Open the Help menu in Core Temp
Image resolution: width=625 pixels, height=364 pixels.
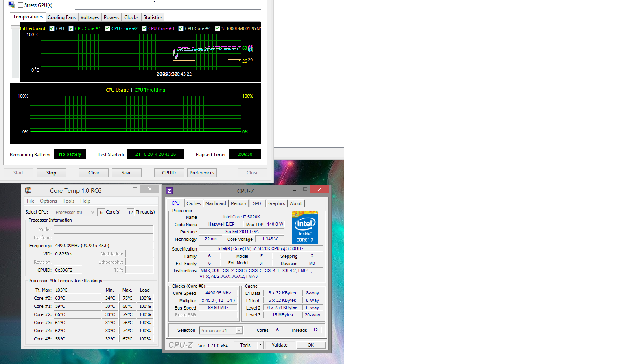pyautogui.click(x=85, y=201)
